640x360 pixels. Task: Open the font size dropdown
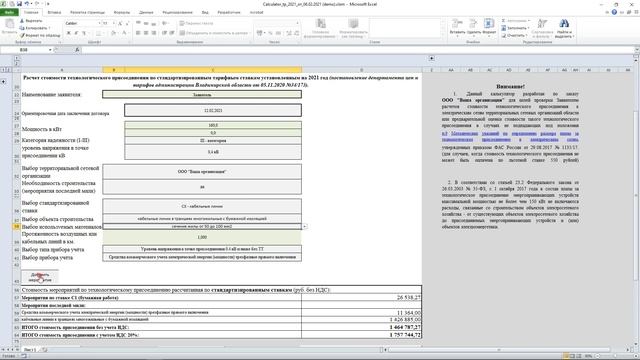pos(113,23)
